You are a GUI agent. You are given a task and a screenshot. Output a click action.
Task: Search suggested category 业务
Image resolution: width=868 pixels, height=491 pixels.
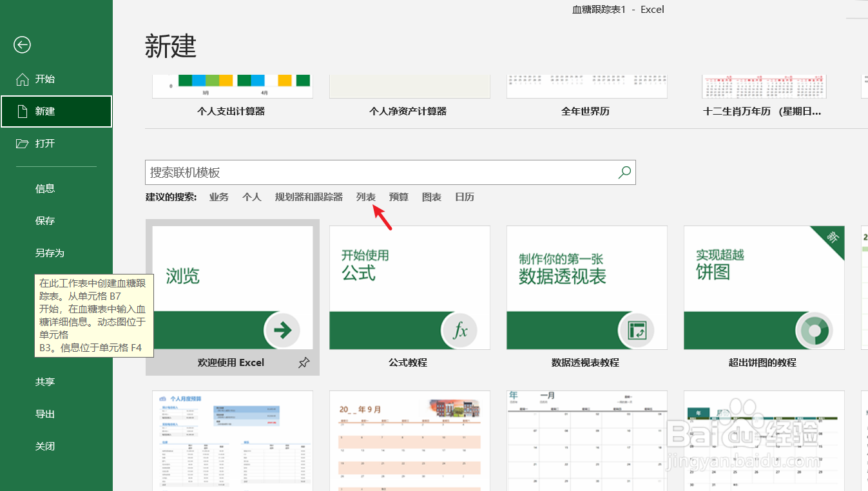click(x=219, y=197)
